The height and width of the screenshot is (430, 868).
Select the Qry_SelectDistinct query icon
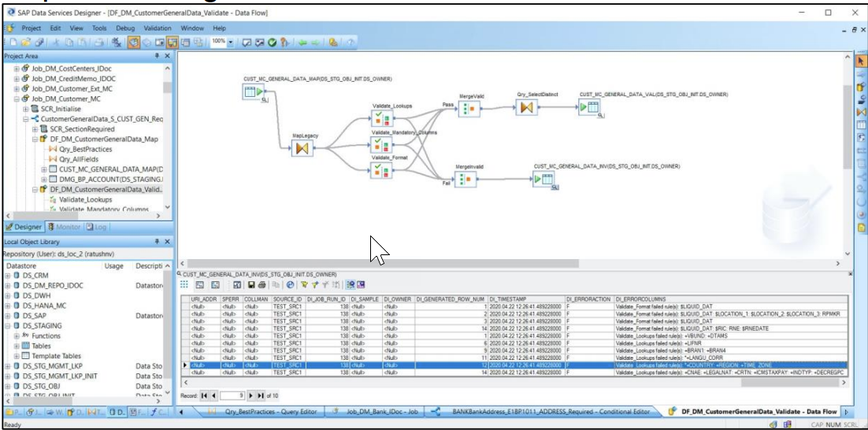tap(527, 107)
